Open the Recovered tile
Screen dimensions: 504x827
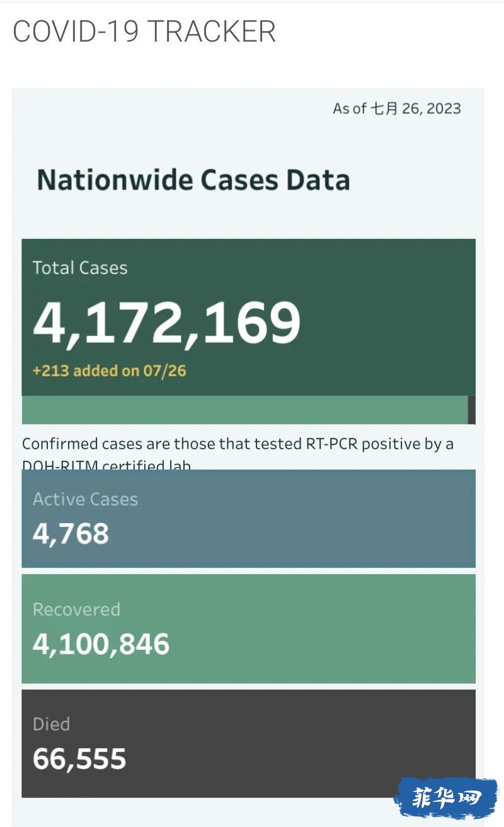coord(248,628)
